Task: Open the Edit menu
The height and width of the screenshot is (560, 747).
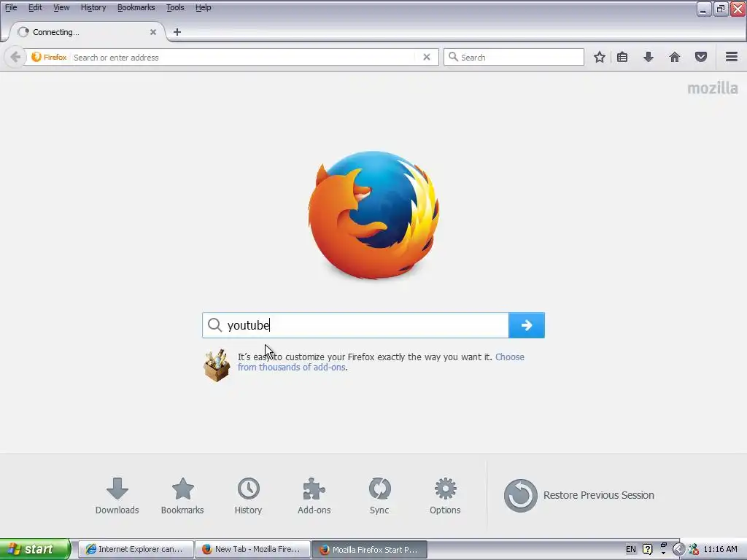Action: pyautogui.click(x=35, y=7)
